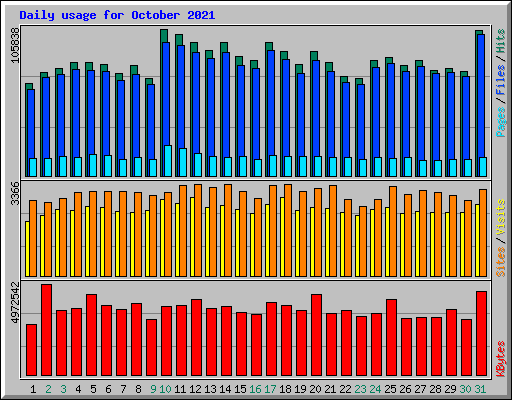Click day 5 label on the x-axis
The height and width of the screenshot is (400, 512).
tap(93, 389)
